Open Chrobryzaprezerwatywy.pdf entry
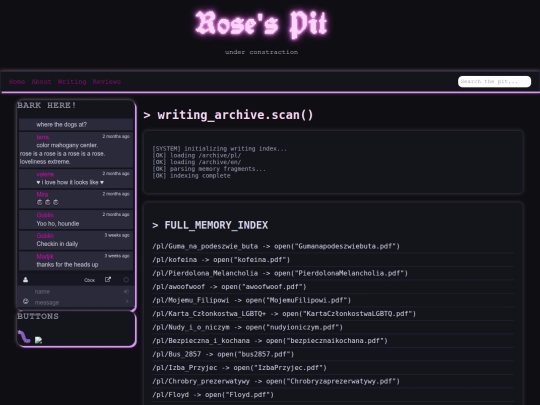Viewport: 540px width, 405px height. pyautogui.click(x=276, y=381)
